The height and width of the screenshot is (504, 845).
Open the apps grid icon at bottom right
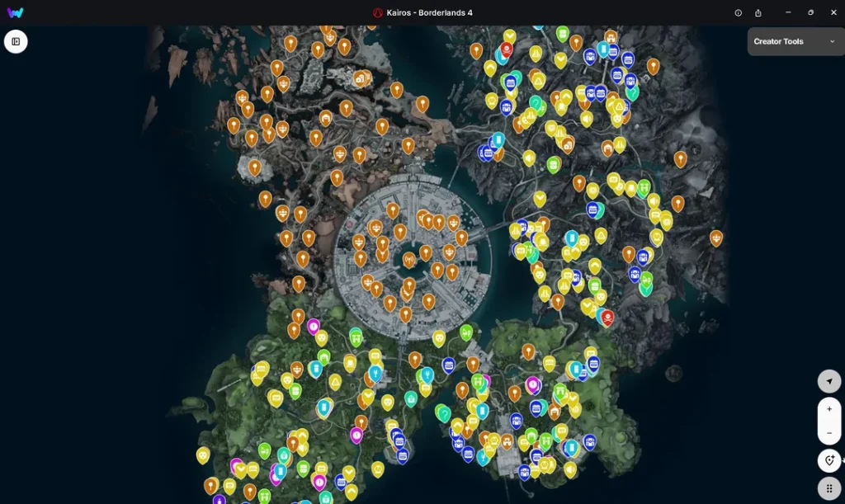tap(828, 488)
